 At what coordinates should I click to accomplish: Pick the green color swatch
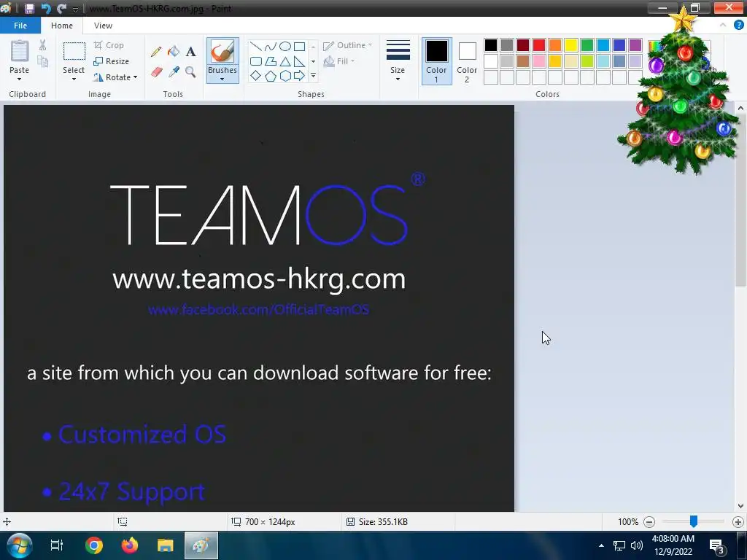click(x=587, y=45)
